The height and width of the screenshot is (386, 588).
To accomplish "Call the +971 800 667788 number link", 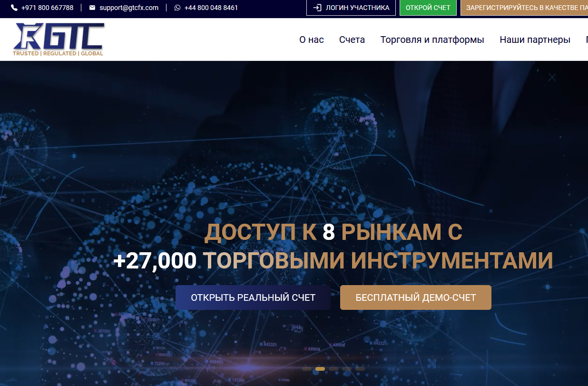I will [47, 8].
